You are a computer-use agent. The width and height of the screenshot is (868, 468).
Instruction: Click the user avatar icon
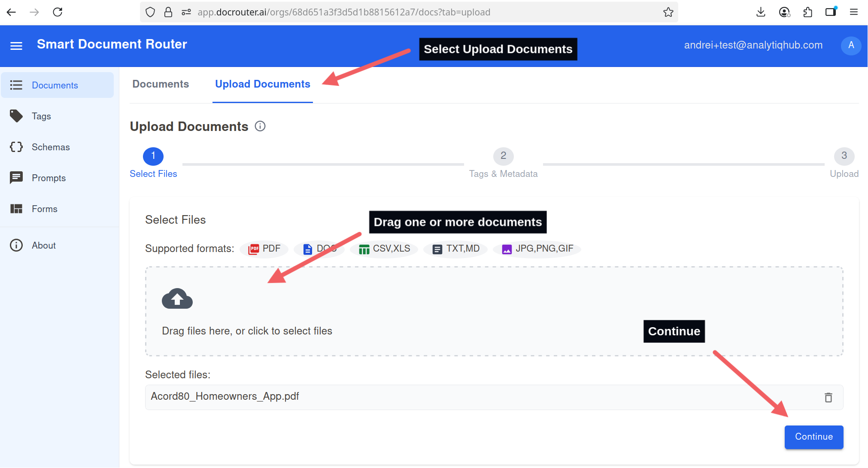pyautogui.click(x=851, y=46)
